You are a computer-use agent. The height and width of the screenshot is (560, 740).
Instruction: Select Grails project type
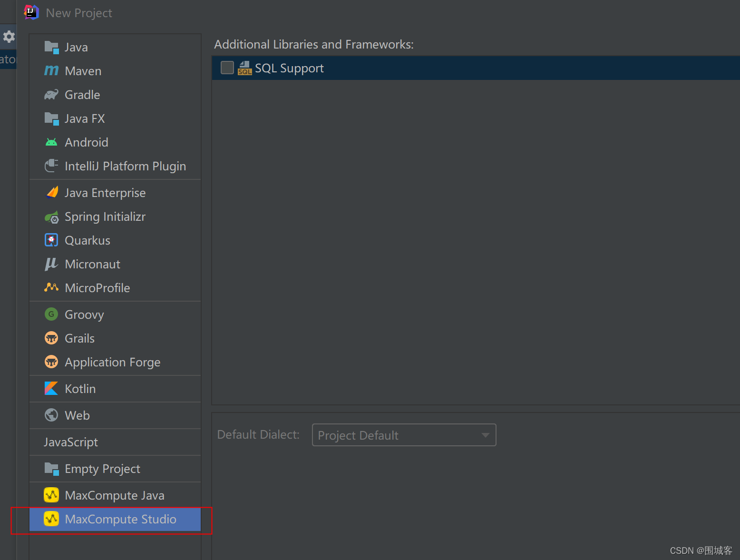pyautogui.click(x=115, y=338)
